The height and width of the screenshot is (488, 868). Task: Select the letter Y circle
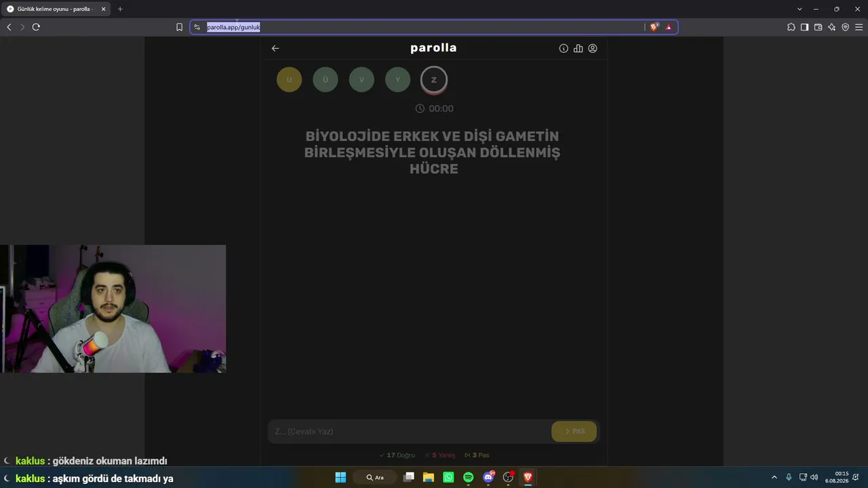[398, 80]
